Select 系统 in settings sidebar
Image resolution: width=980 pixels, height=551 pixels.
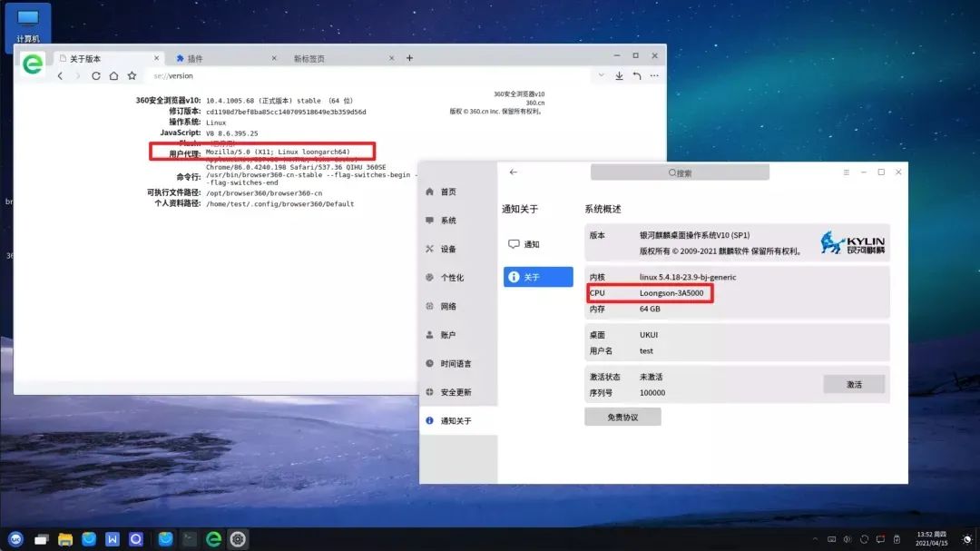458,221
